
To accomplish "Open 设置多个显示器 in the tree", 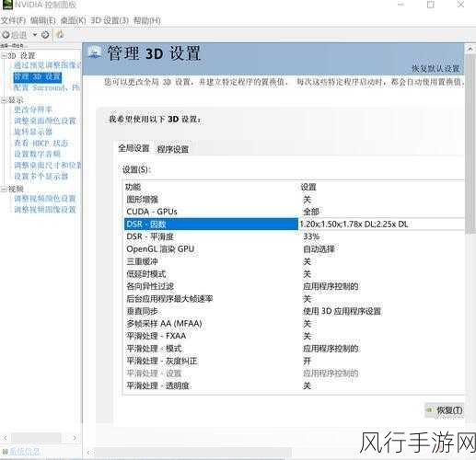I will (x=41, y=177).
